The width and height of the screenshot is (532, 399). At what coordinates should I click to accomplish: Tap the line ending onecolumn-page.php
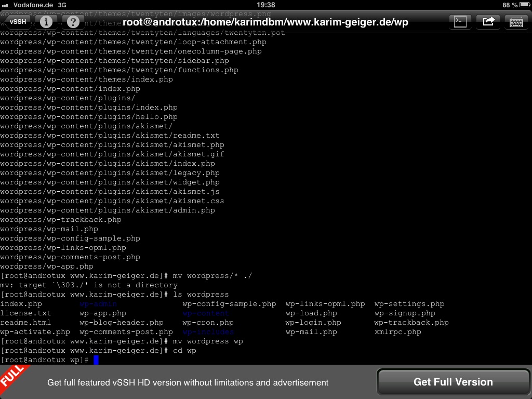pyautogui.click(x=130, y=51)
